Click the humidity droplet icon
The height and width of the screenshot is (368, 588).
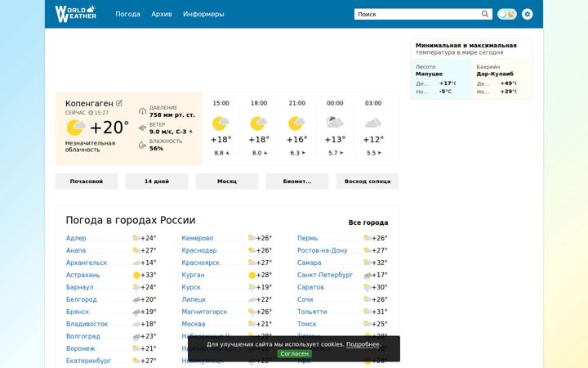[142, 145]
